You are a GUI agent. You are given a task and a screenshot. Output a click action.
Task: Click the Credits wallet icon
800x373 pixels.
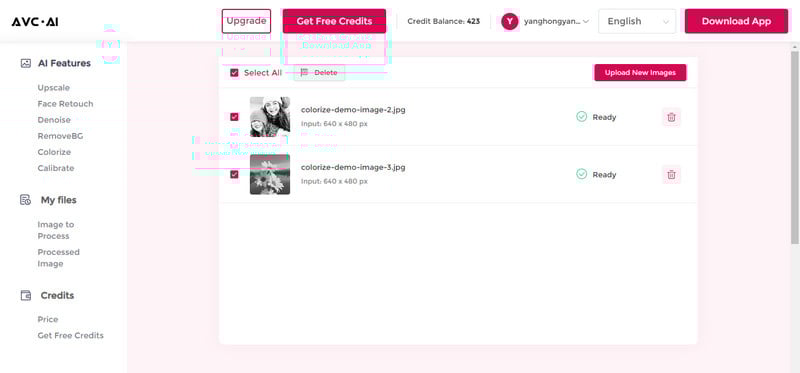[x=26, y=295]
